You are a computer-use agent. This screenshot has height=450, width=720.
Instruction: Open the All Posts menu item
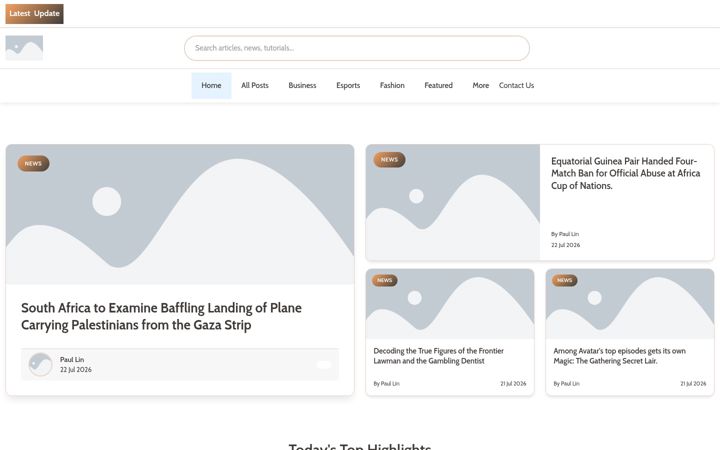click(x=255, y=85)
